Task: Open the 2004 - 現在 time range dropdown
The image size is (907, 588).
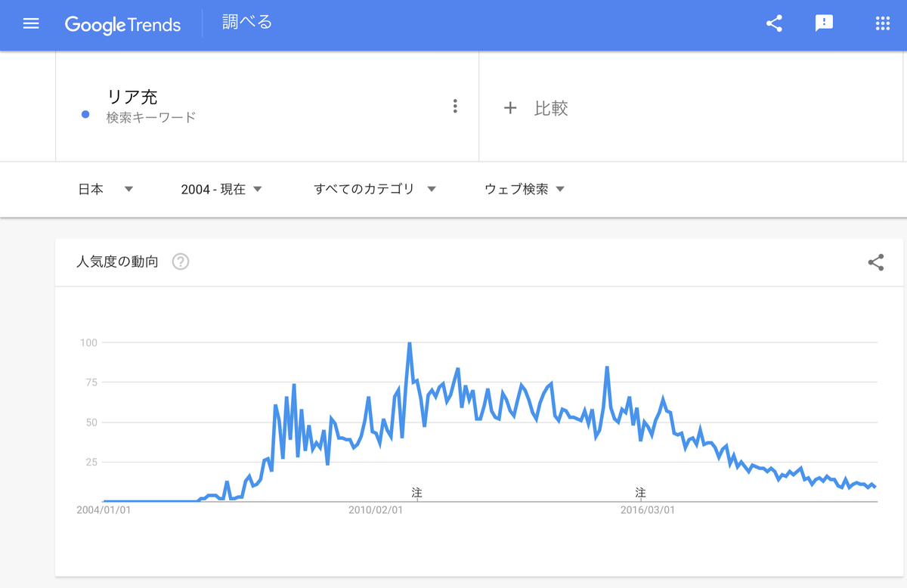Action: click(219, 189)
